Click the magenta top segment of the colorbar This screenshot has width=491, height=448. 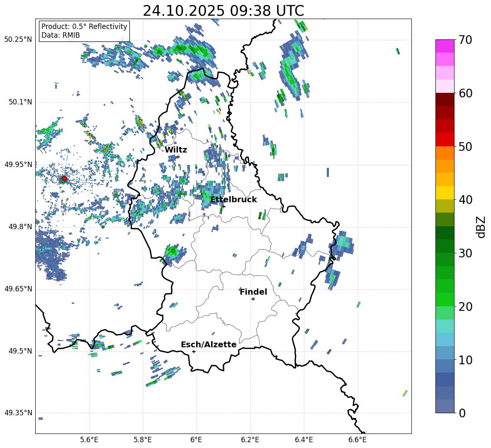[x=445, y=46]
